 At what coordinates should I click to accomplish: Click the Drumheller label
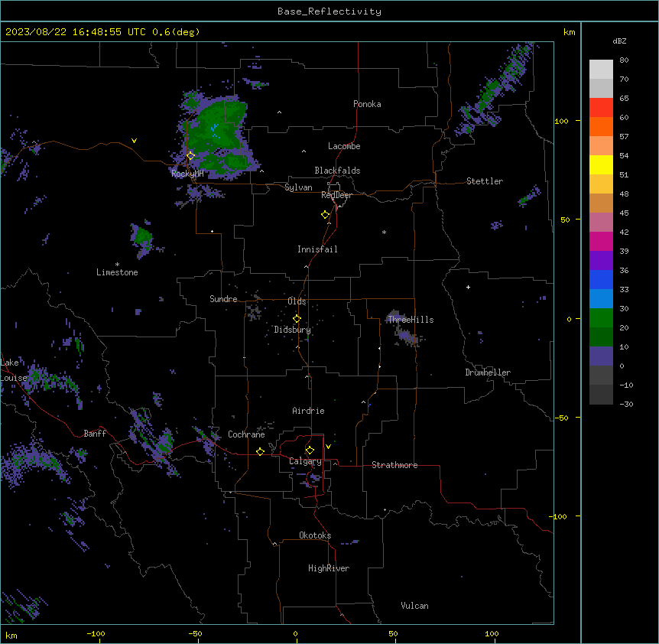[488, 372]
